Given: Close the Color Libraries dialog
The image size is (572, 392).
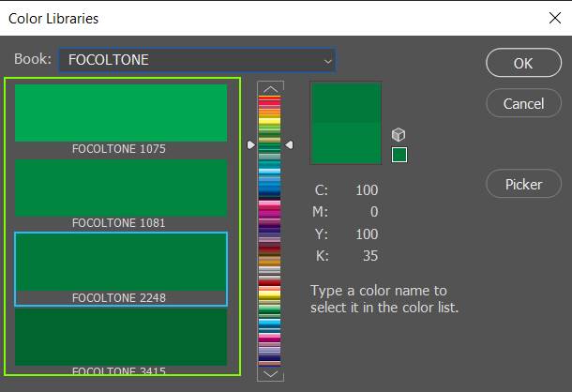Looking at the screenshot, I should (555, 18).
